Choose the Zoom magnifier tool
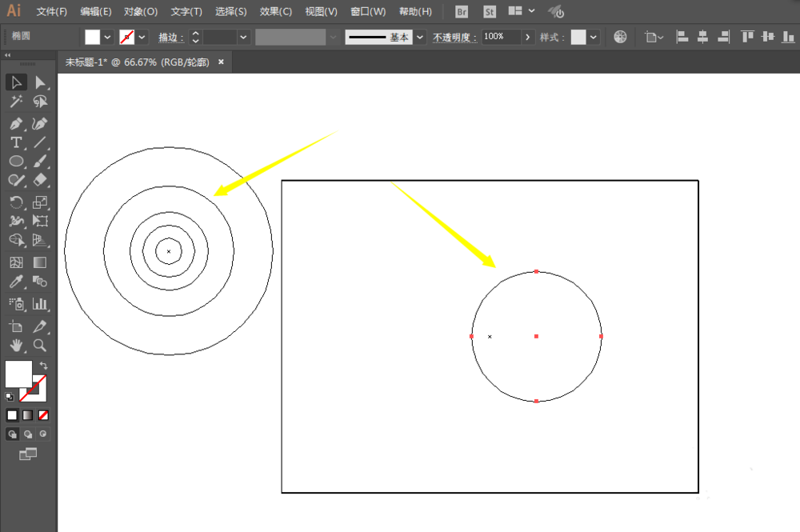Screen dimensions: 800x532 pos(39,346)
